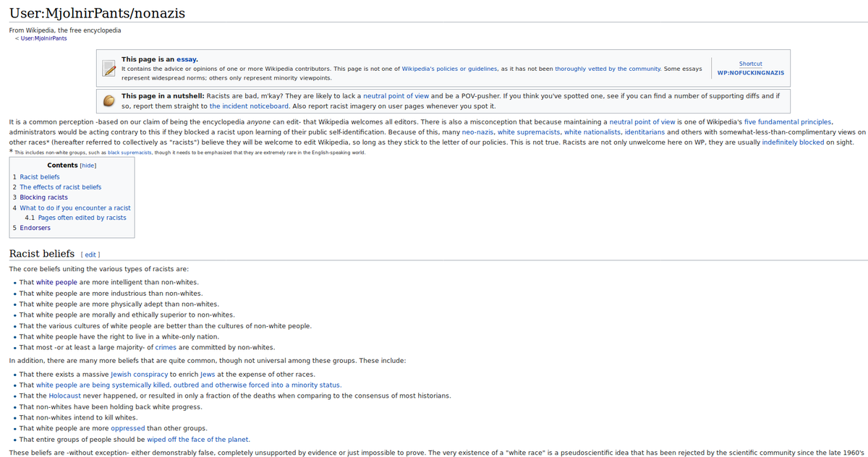868x457 pixels.
Task: Open the WP:NOFUCKINGNAZIS shortcut link
Action: click(x=750, y=73)
